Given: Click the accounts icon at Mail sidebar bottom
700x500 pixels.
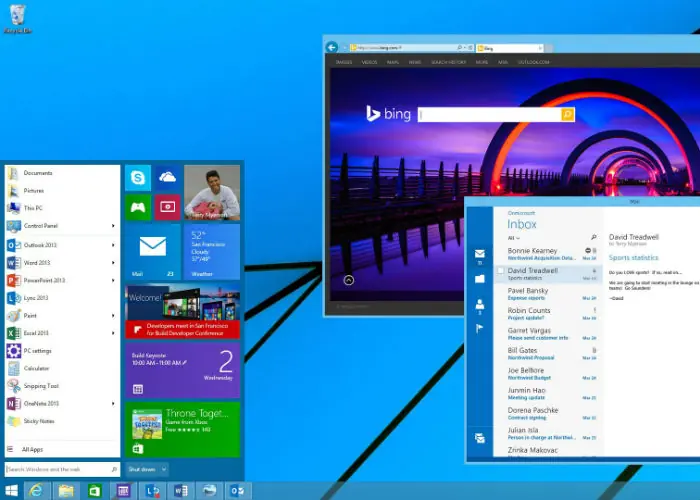Looking at the screenshot, I should (480, 438).
